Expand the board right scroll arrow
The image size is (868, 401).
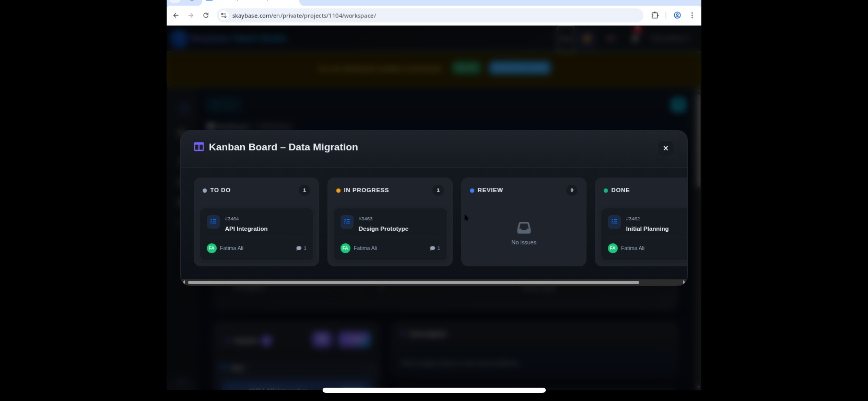click(683, 282)
